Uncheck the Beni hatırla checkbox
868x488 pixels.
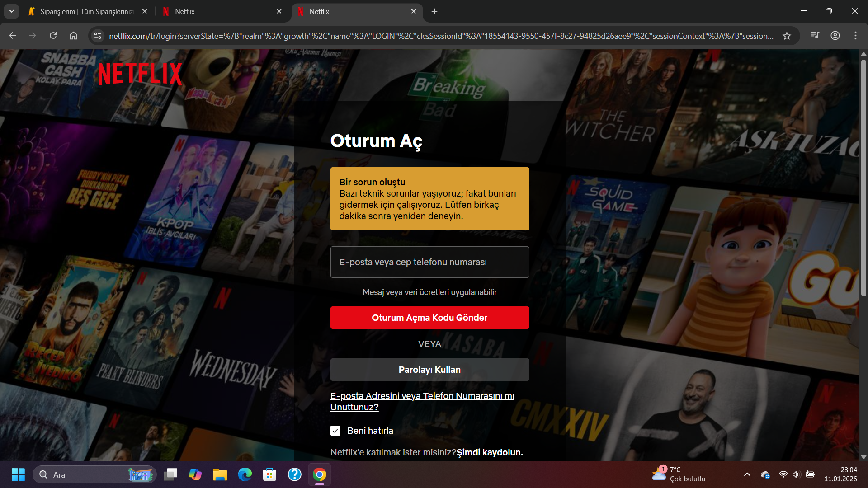tap(335, 431)
